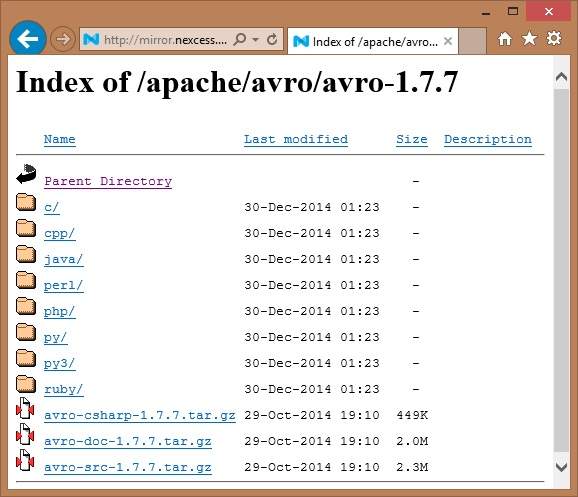This screenshot has height=497, width=578.
Task: Click the 2.0M size value
Action: 412,441
